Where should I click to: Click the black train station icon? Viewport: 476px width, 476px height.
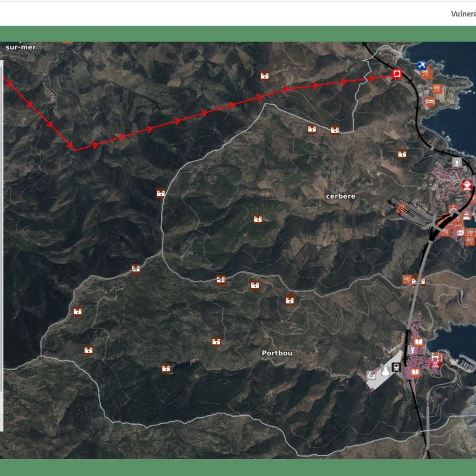click(x=396, y=367)
